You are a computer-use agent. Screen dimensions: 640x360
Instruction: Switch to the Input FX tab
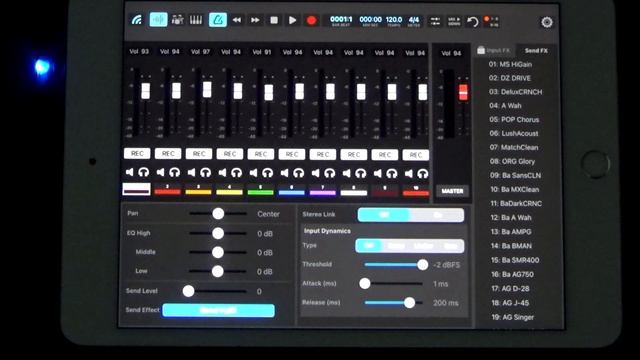pos(494,51)
